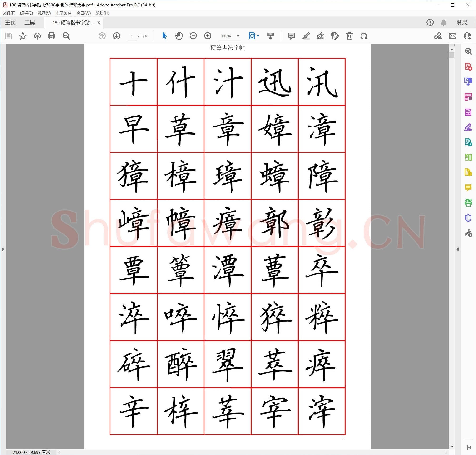Viewport: 476px width, 455px height.
Task: Select the Hand tool in the toolbar
Action: [x=179, y=36]
